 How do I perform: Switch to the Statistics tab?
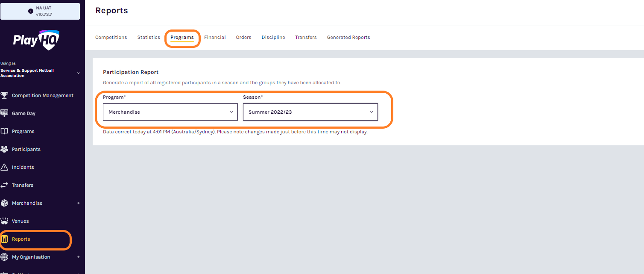pyautogui.click(x=149, y=37)
